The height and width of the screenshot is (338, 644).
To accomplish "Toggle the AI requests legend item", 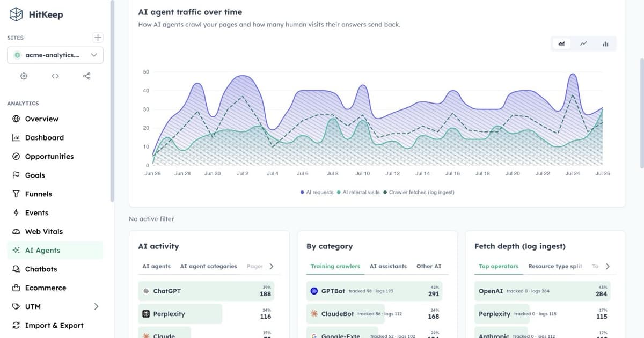I will pyautogui.click(x=317, y=192).
